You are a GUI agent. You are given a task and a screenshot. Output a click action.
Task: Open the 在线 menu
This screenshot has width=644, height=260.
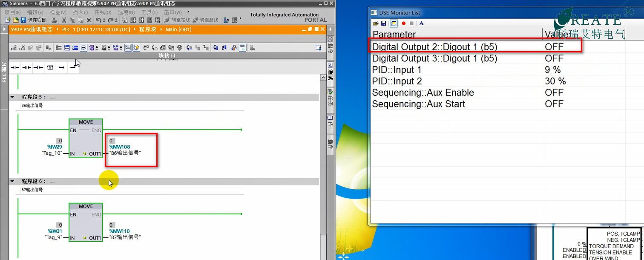click(103, 12)
